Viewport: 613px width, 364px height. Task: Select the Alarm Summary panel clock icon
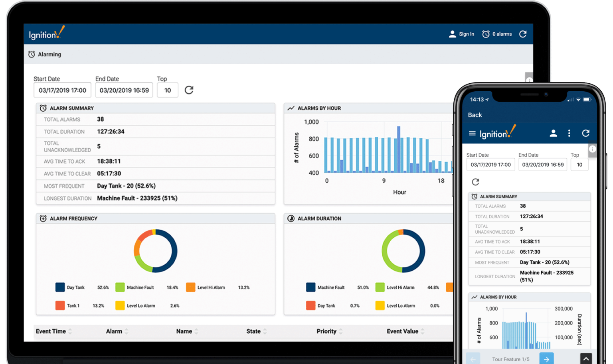43,108
